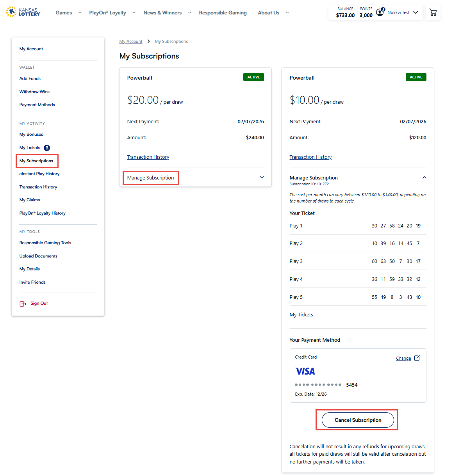Click the user profile avatar icon
453x476 pixels.
point(380,12)
